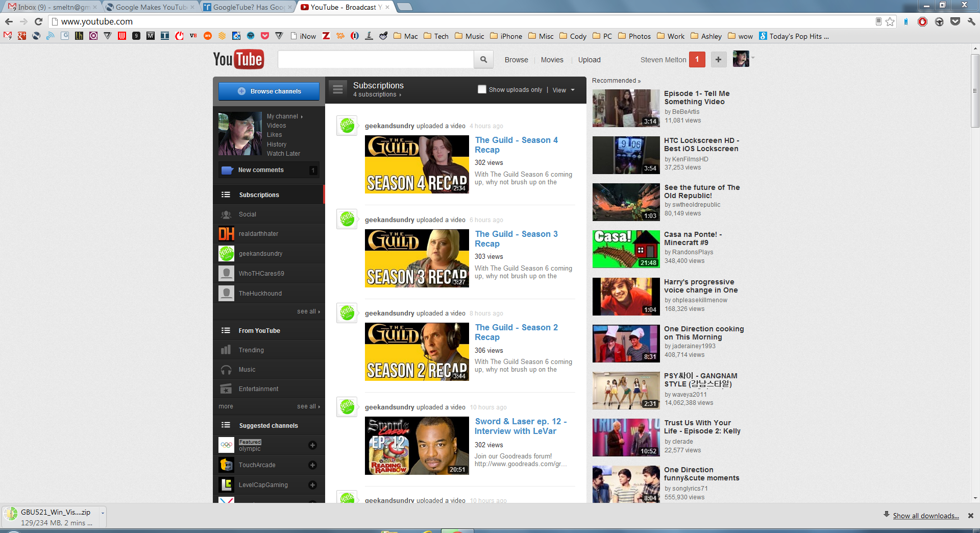Select the Trending bar-chart icon in sidebar

pyautogui.click(x=226, y=350)
